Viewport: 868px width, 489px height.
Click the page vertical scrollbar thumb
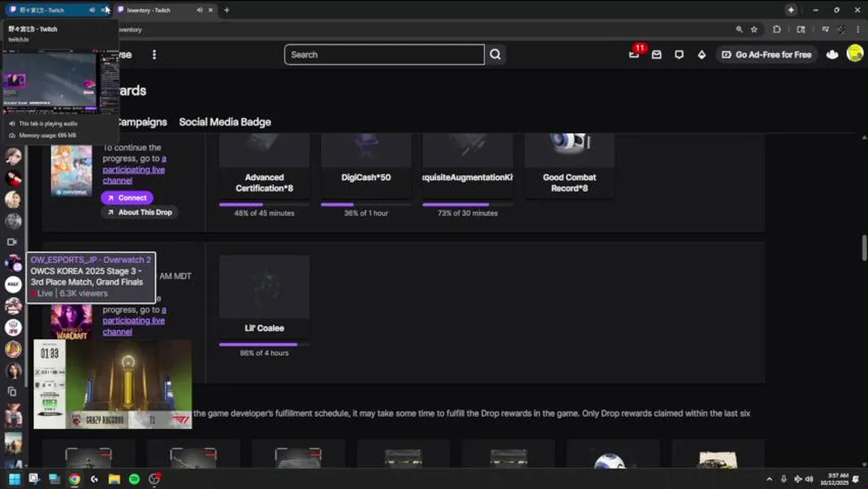click(864, 247)
